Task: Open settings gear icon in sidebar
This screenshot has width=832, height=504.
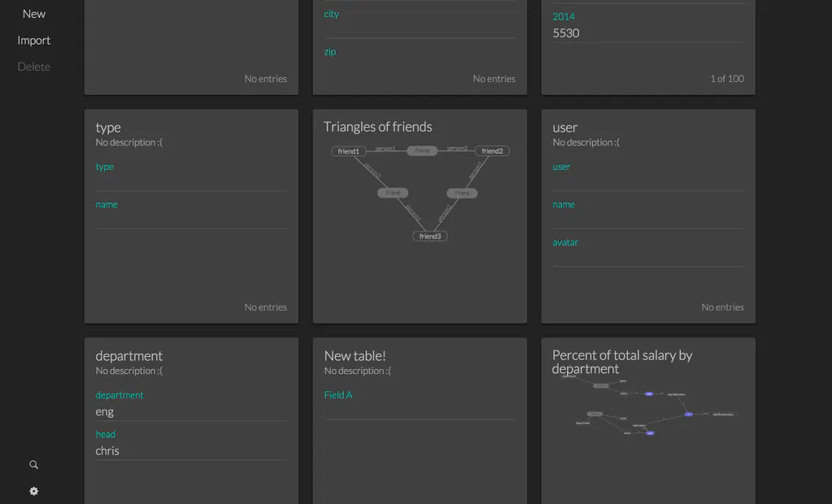Action: pyautogui.click(x=33, y=491)
